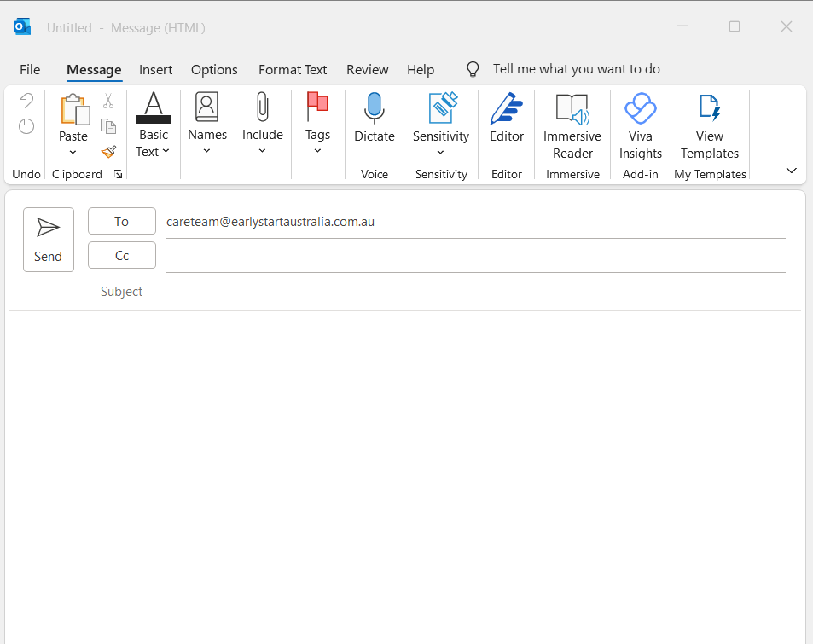Viewport: 813px width, 644px height.
Task: Open the File tab
Action: coord(30,69)
